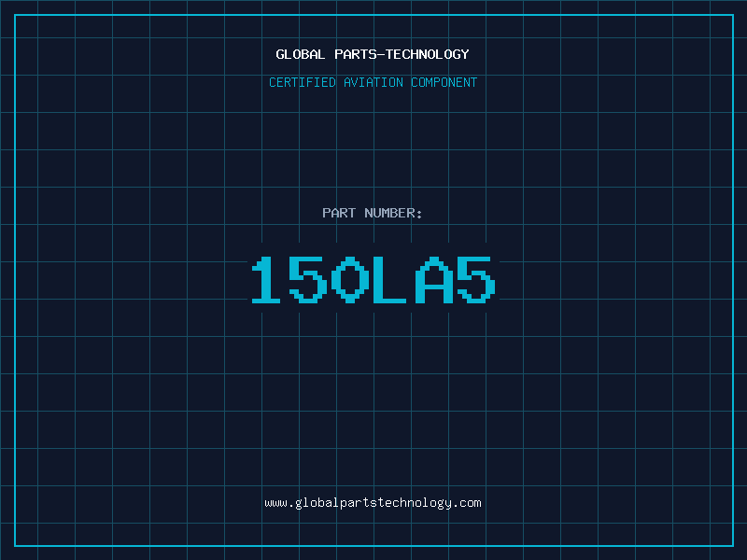Select the CERTIFIED AVIATION COMPONENT subtitle
The image size is (747, 560).
[373, 82]
